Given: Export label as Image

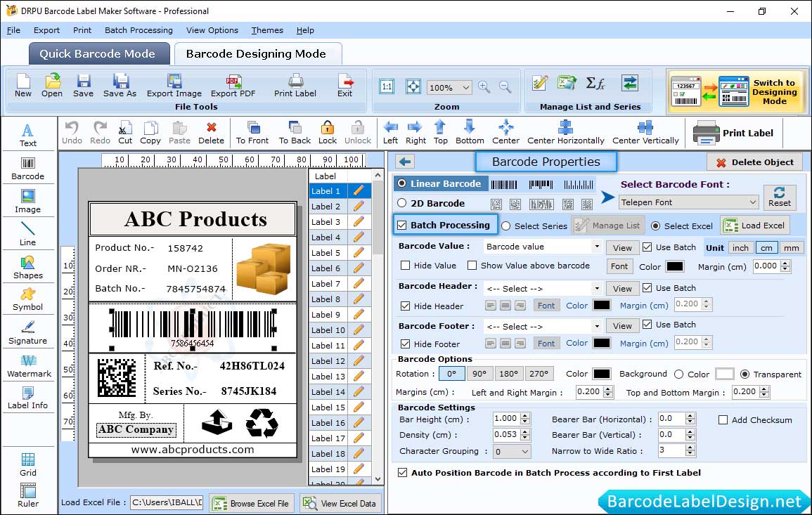Looking at the screenshot, I should tap(174, 86).
